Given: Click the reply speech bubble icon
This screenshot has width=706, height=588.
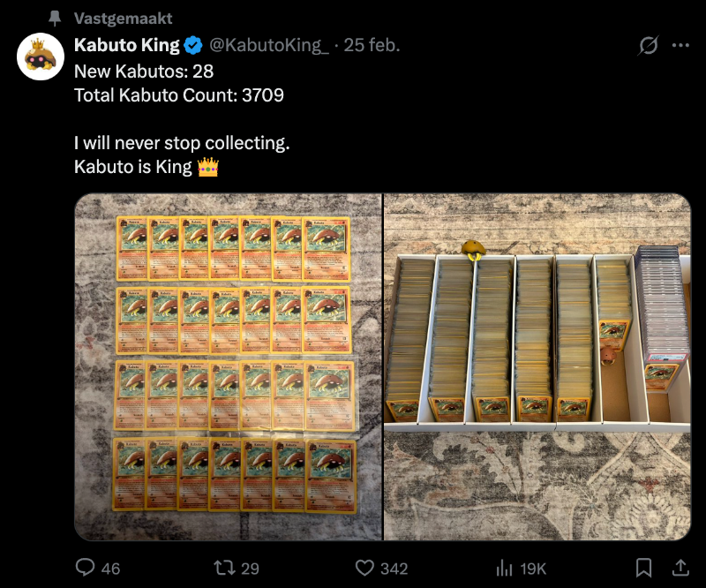Looking at the screenshot, I should tap(86, 568).
